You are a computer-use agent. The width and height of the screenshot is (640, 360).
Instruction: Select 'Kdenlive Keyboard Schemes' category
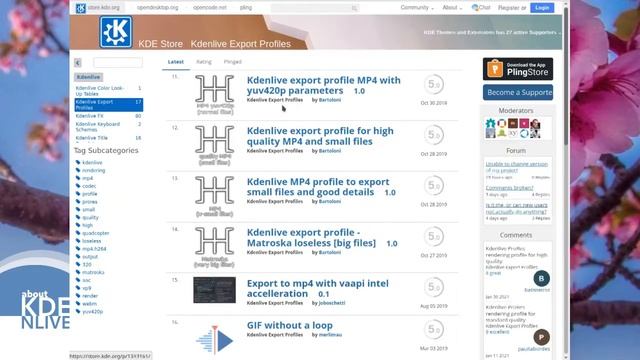pos(109,127)
